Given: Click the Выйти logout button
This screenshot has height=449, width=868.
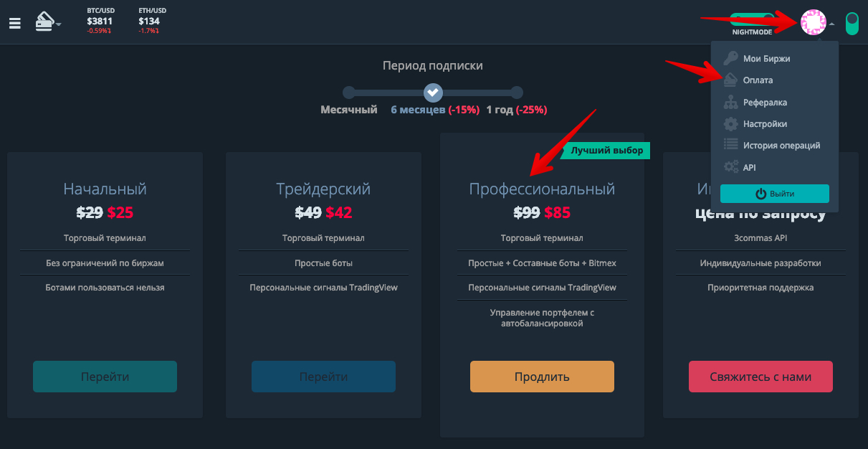Looking at the screenshot, I should (x=774, y=194).
